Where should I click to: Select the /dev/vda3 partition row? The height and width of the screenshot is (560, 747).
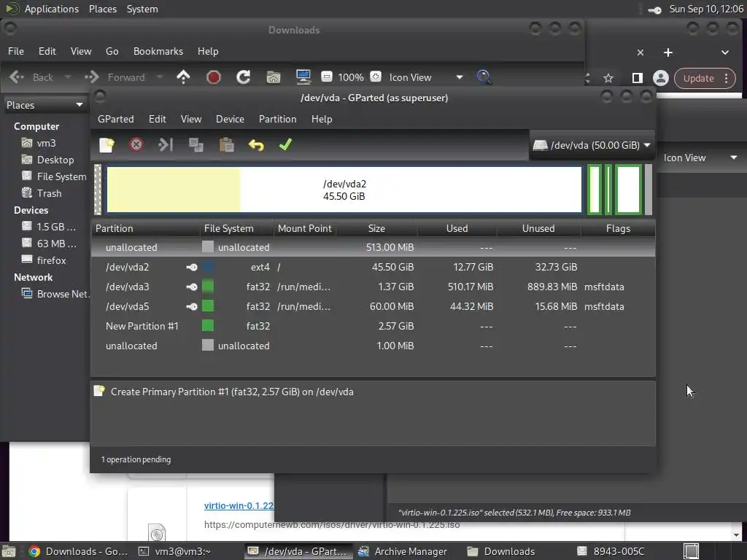click(x=373, y=287)
